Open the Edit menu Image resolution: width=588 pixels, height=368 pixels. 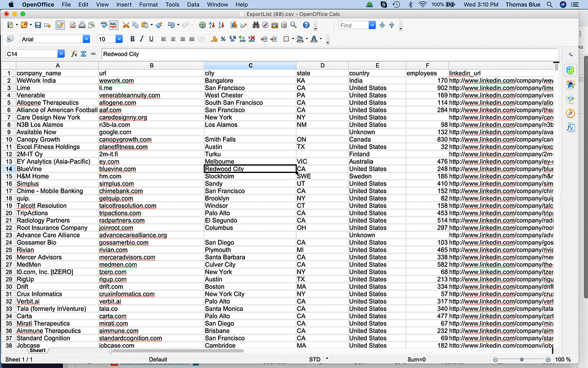point(83,4)
